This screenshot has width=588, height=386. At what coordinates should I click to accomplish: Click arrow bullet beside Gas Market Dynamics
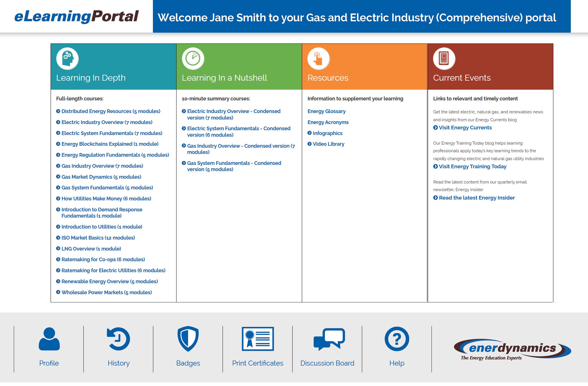[x=58, y=177]
